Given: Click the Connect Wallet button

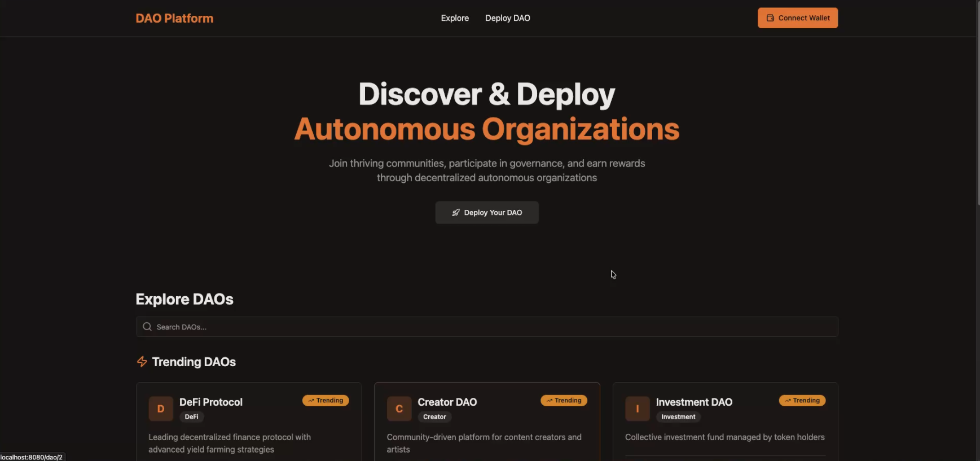Looking at the screenshot, I should 797,18.
